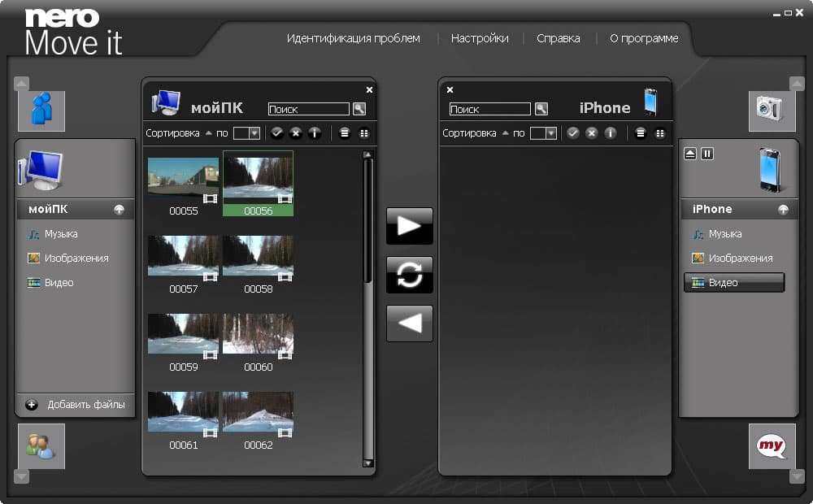Click scrollbar up arrow in мойПК list
The image size is (813, 504).
pyautogui.click(x=367, y=154)
